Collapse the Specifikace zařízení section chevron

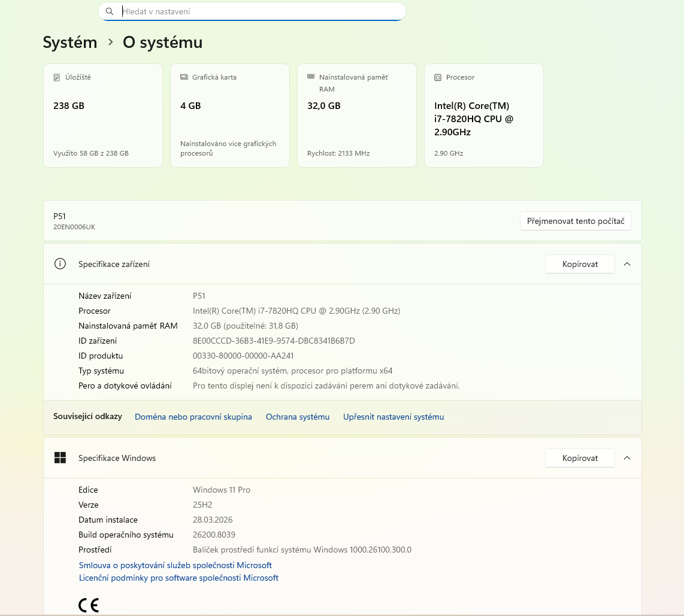click(627, 264)
